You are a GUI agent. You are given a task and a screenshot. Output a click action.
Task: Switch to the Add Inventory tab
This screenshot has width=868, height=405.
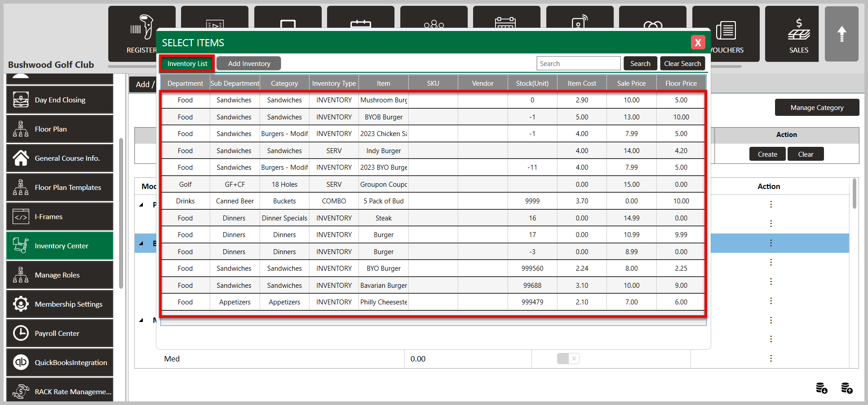[x=249, y=63]
